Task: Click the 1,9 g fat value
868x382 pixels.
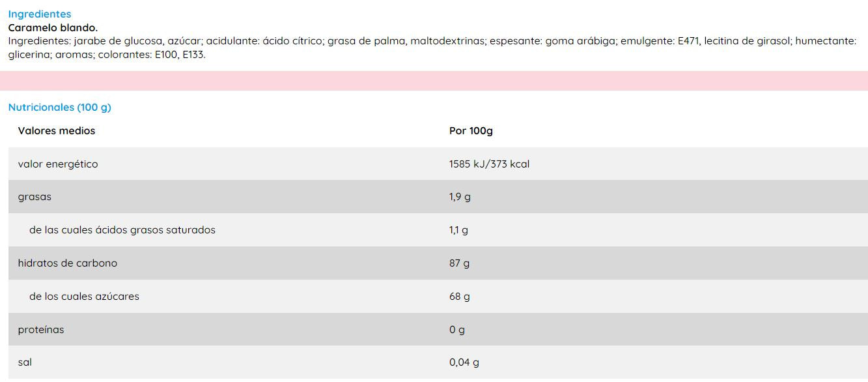Action: click(460, 197)
